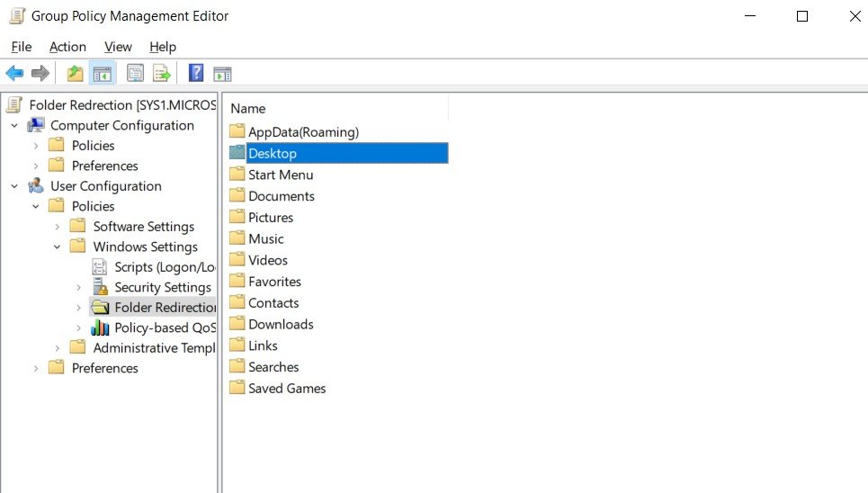
Task: Collapse the Computer Configuration node
Action: [x=14, y=126]
